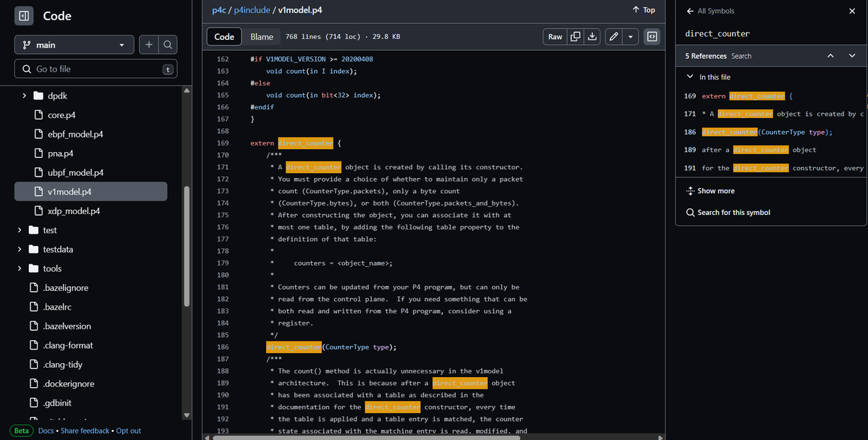Click the p4c breadcrumb link
The width and height of the screenshot is (868, 440).
coord(219,10)
